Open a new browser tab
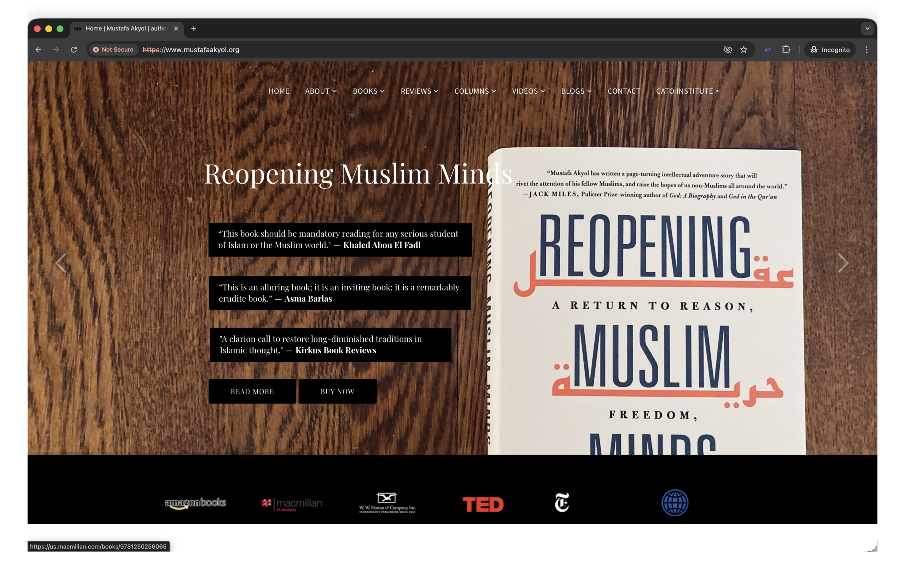The image size is (905, 588). pos(193,29)
